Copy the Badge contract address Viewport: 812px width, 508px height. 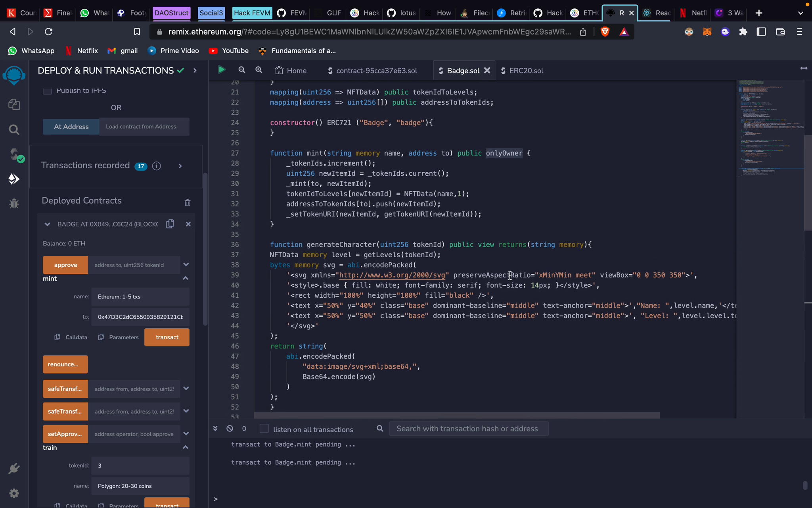170,224
